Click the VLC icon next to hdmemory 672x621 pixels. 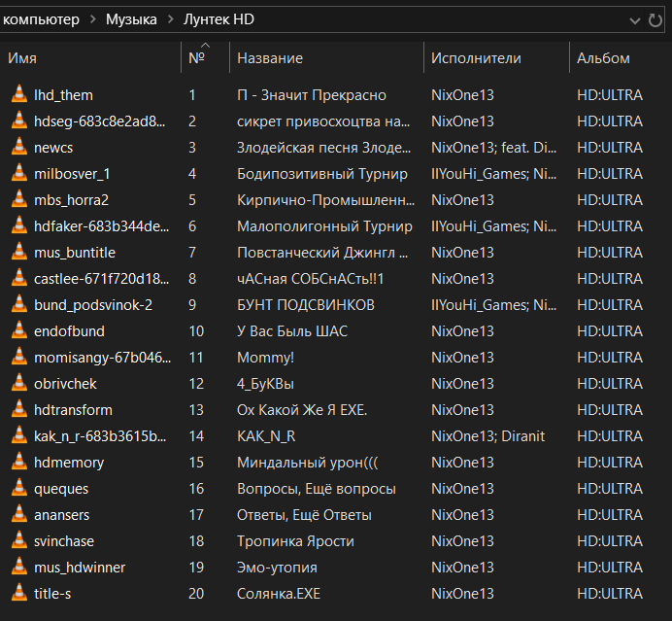(19, 461)
